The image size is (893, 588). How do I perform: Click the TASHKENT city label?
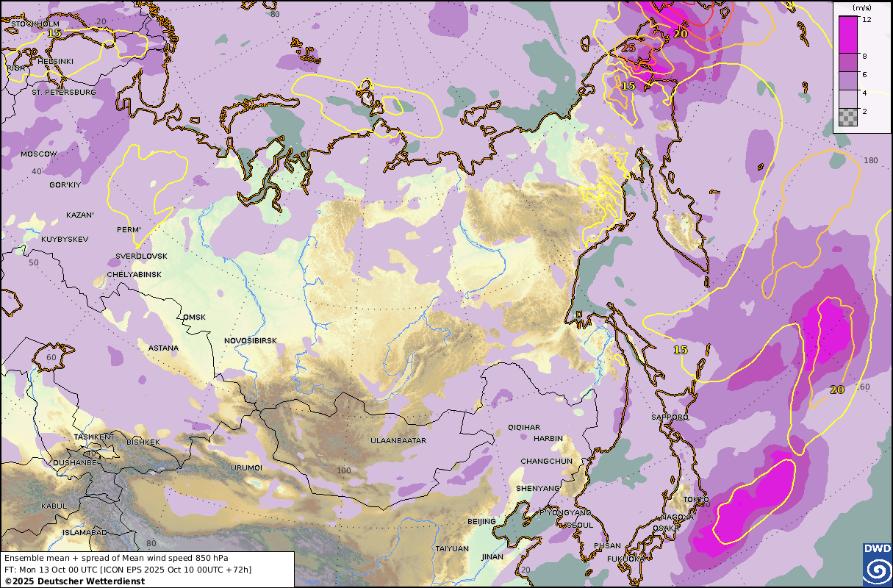[94, 437]
